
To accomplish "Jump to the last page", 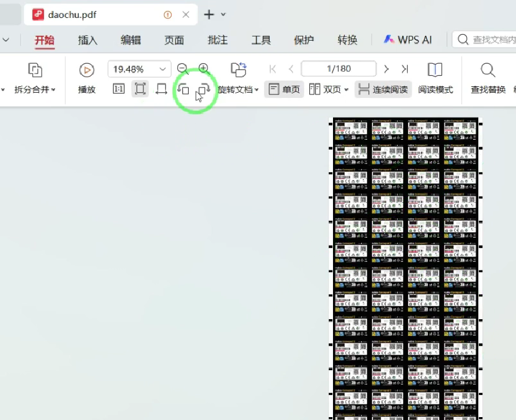I will pos(405,69).
